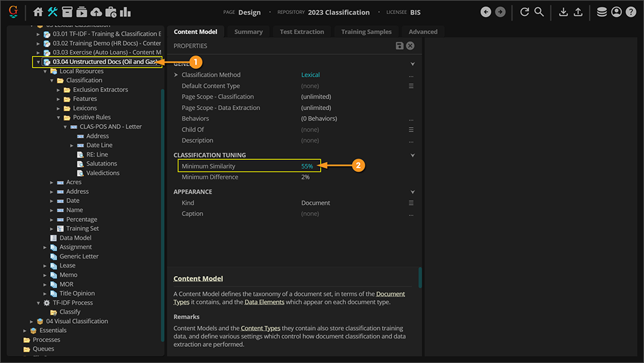Click the upload icon in top toolbar
644x363 pixels.
click(578, 12)
